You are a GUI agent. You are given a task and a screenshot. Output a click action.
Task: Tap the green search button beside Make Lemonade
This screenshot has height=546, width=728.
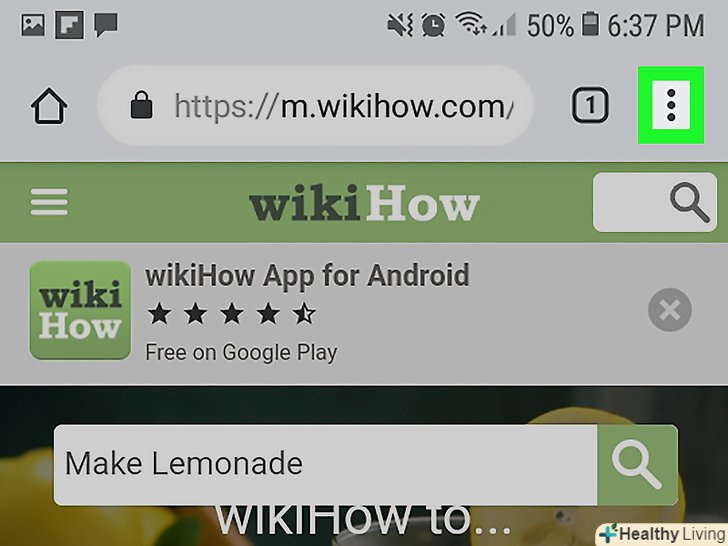(x=637, y=465)
